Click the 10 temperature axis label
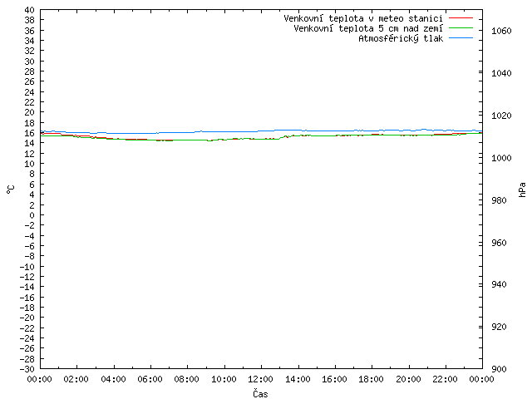The height and width of the screenshot is (399, 532). point(30,164)
